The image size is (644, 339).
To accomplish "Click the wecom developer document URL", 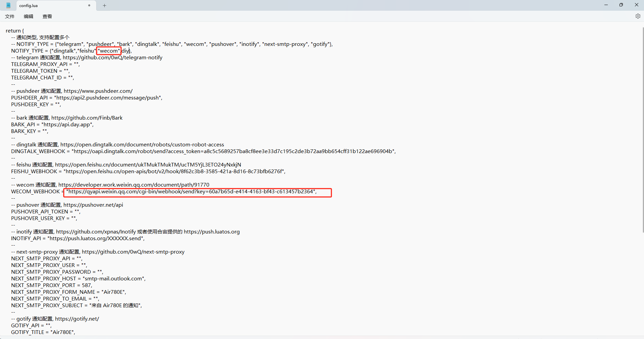I will pyautogui.click(x=134, y=185).
